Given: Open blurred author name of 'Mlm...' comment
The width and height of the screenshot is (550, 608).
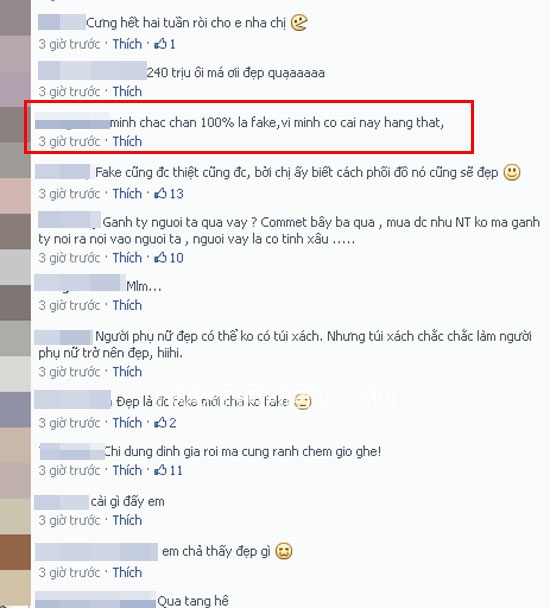Looking at the screenshot, I should point(80,283).
